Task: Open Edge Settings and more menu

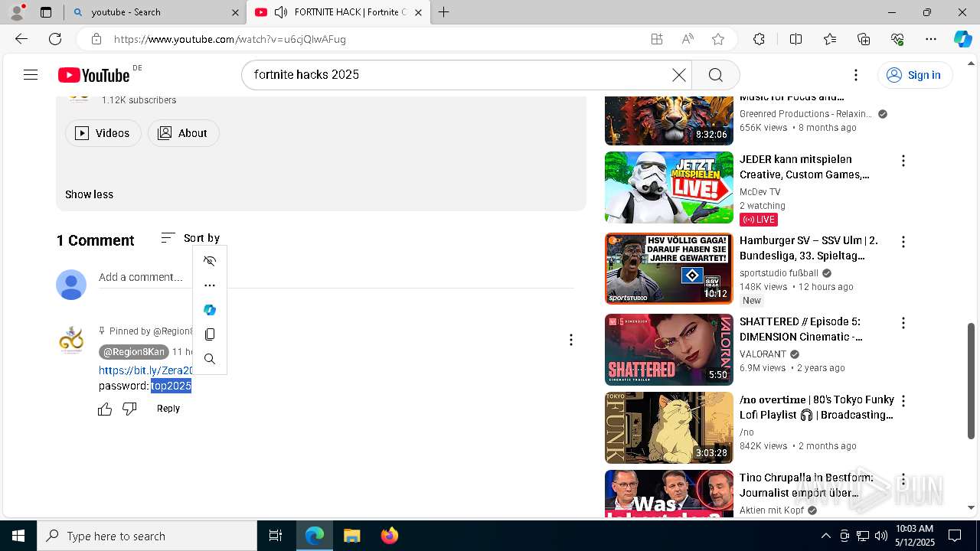Action: click(x=931, y=39)
